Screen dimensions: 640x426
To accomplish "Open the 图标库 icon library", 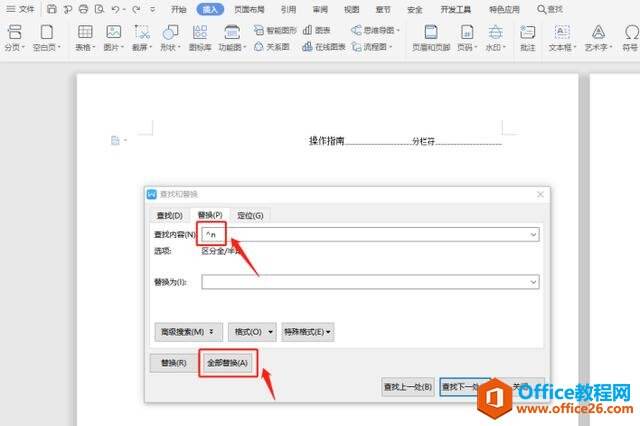I will tap(200, 38).
